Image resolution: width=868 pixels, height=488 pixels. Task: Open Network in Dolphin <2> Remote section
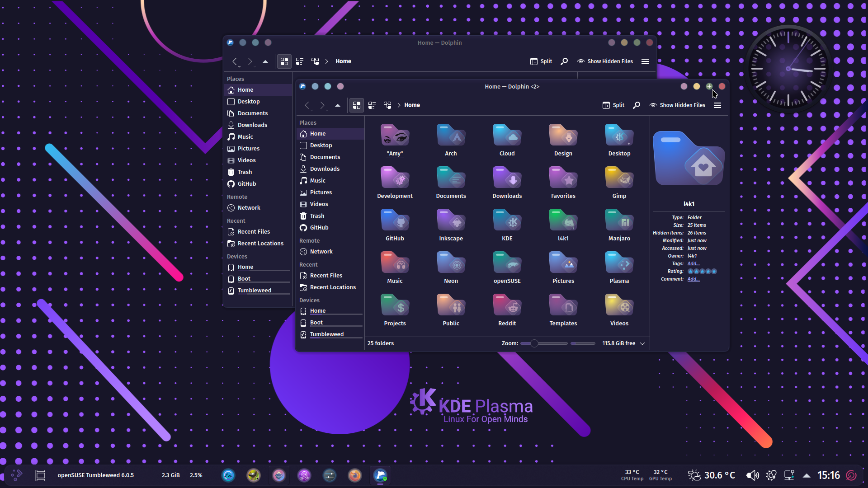pos(330,252)
